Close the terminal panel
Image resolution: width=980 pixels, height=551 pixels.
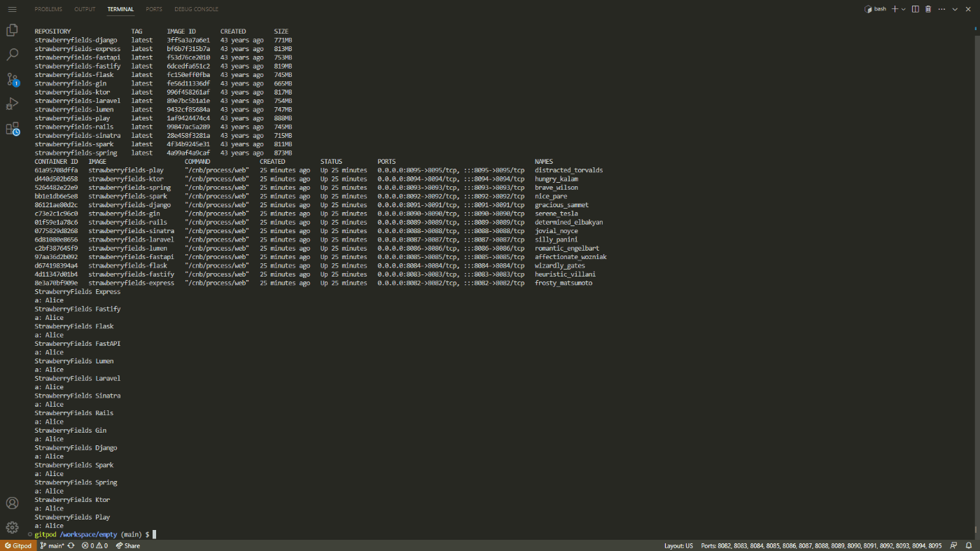tap(967, 9)
